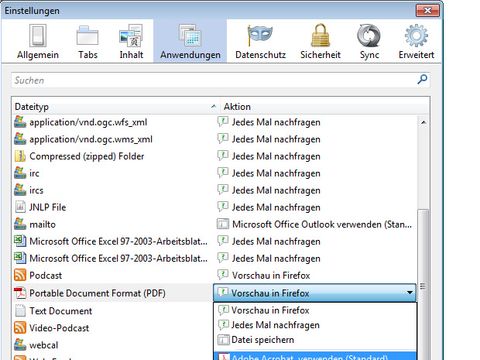Select the Anwendungen panel

[x=190, y=42]
